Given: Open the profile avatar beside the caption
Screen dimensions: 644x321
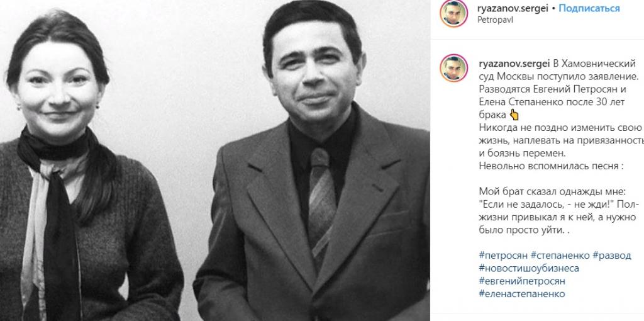Looking at the screenshot, I should (454, 68).
